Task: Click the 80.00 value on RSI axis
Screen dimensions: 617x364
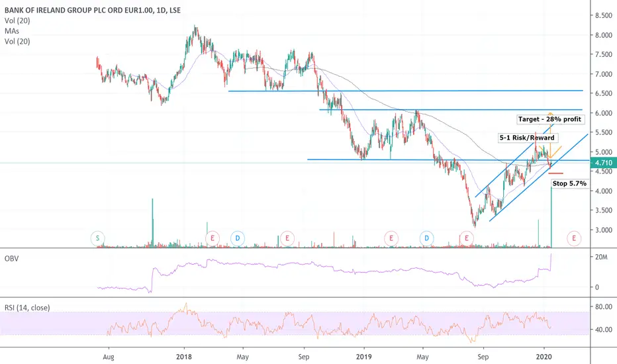Action: pos(604,306)
